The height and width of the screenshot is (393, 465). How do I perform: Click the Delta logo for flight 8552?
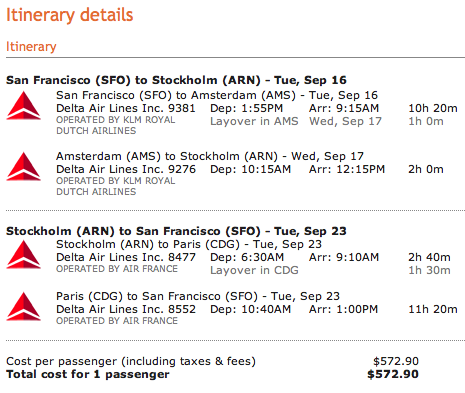coord(24,306)
